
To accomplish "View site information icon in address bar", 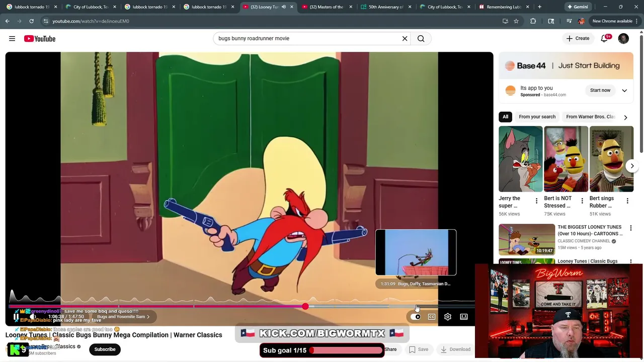I will point(46,21).
